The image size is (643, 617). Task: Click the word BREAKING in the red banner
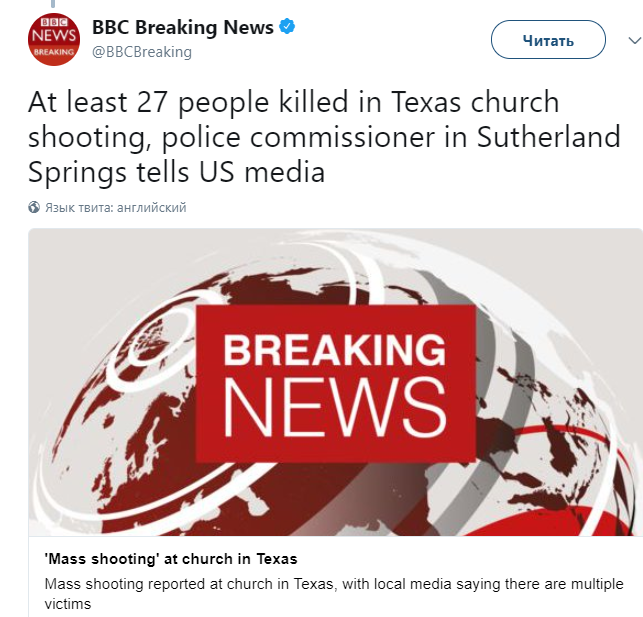pos(334,351)
